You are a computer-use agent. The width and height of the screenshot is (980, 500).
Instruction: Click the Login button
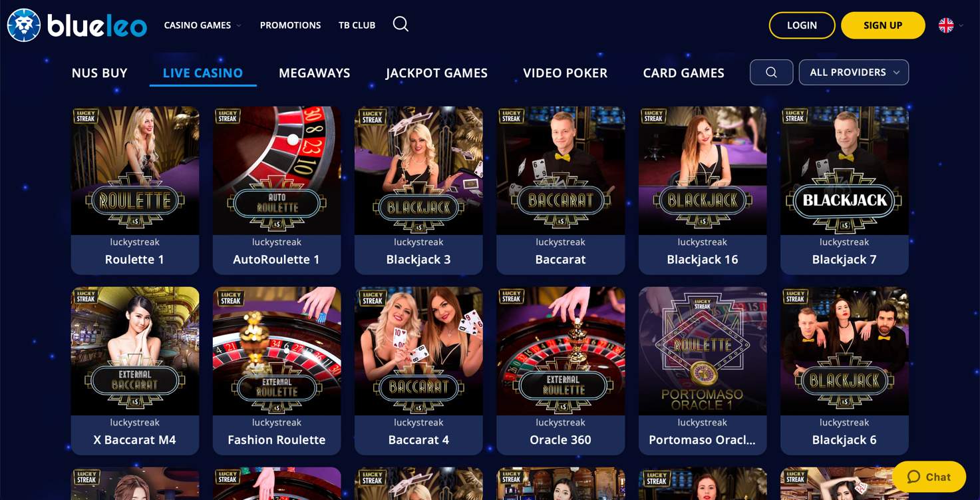coord(802,25)
